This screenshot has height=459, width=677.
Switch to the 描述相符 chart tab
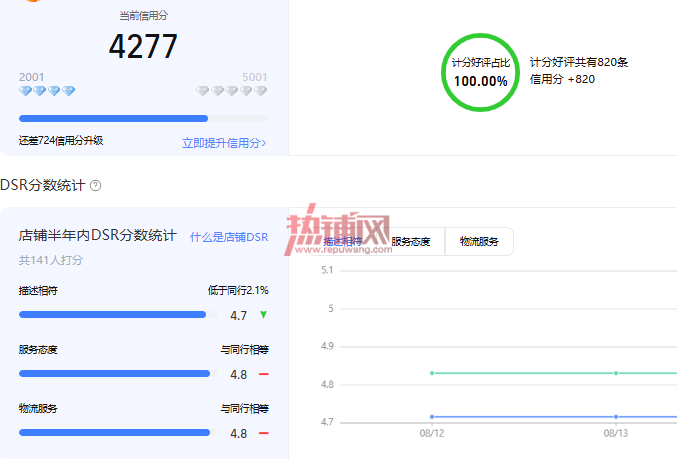tap(343, 241)
